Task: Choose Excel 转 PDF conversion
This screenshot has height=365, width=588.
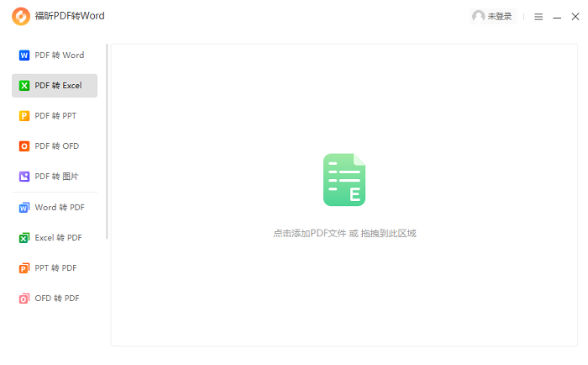Action: pyautogui.click(x=55, y=238)
